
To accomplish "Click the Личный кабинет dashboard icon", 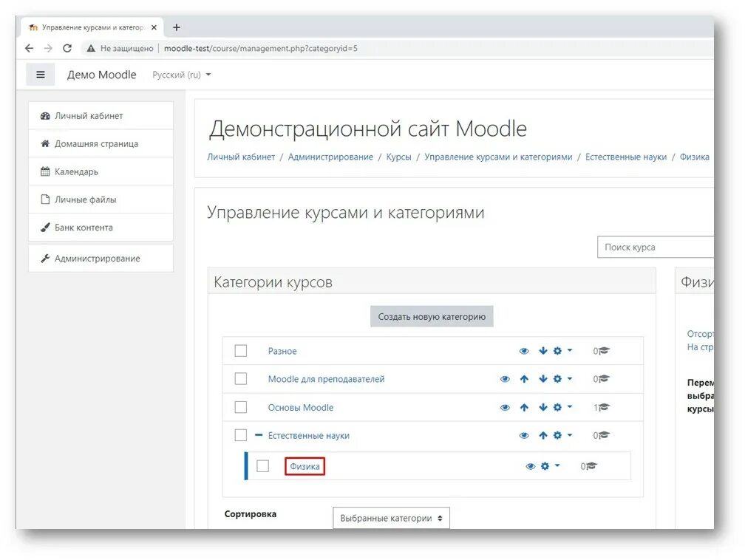I will 45,116.
